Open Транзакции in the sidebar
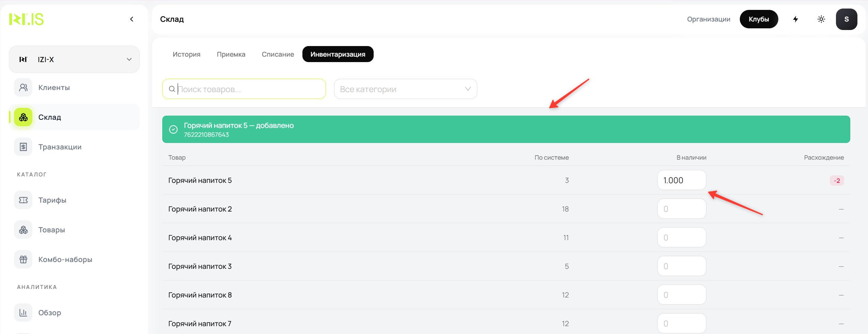The image size is (868, 334). coord(74,147)
